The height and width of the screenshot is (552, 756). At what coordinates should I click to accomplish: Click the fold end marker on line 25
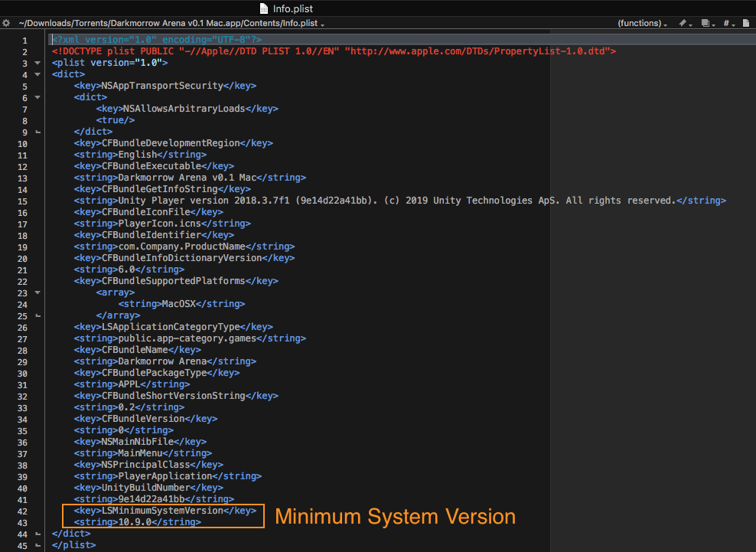click(38, 315)
